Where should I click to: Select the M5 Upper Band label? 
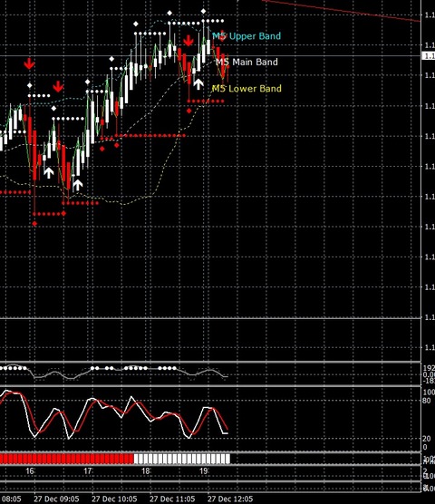246,36
